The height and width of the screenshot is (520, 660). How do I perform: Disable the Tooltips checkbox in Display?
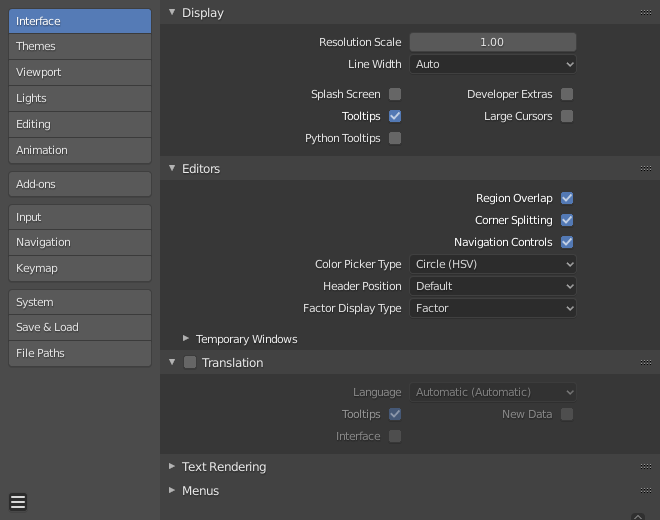(395, 116)
